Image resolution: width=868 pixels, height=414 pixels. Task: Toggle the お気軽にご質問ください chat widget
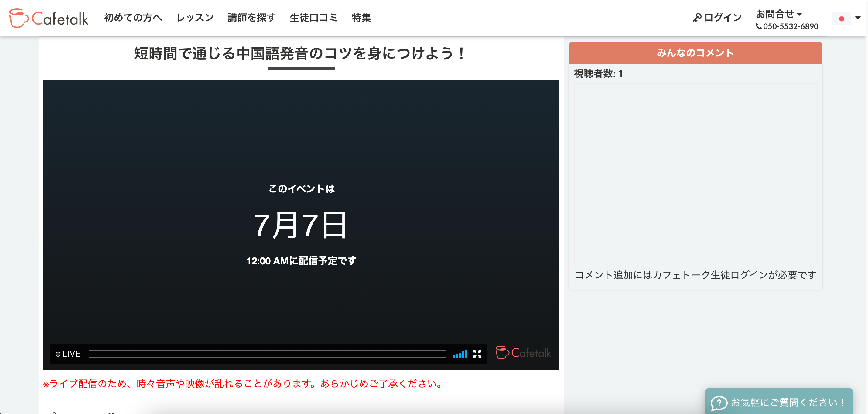pos(778,402)
